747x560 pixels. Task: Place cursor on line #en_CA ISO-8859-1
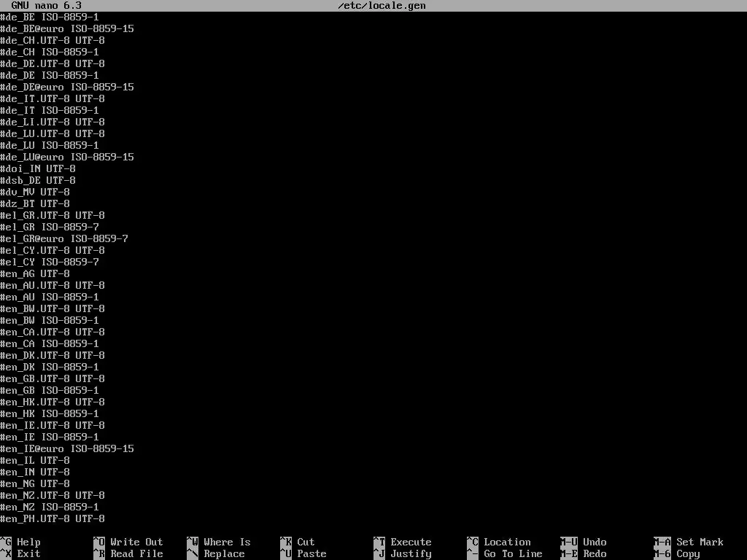50,343
